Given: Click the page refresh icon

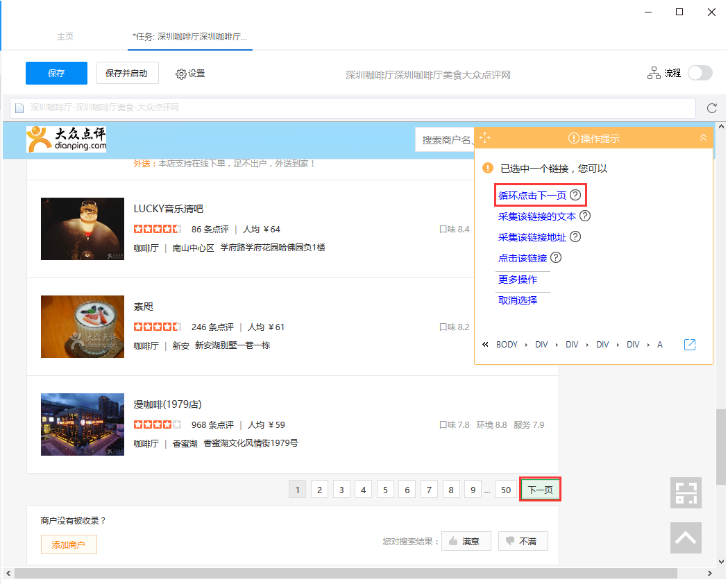Looking at the screenshot, I should (712, 108).
